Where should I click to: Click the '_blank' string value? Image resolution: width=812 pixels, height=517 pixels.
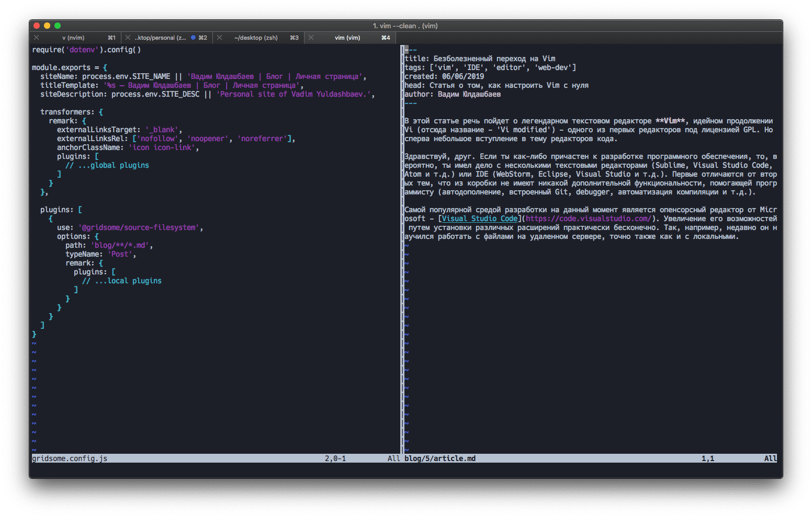pos(162,130)
